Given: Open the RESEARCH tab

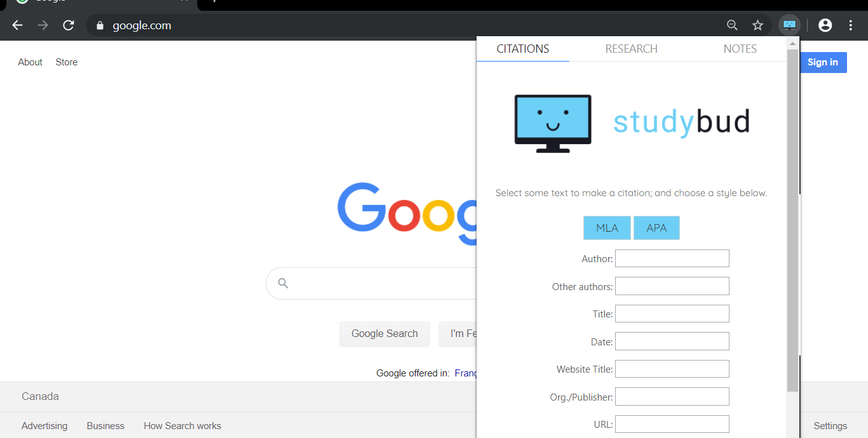Looking at the screenshot, I should tap(631, 49).
